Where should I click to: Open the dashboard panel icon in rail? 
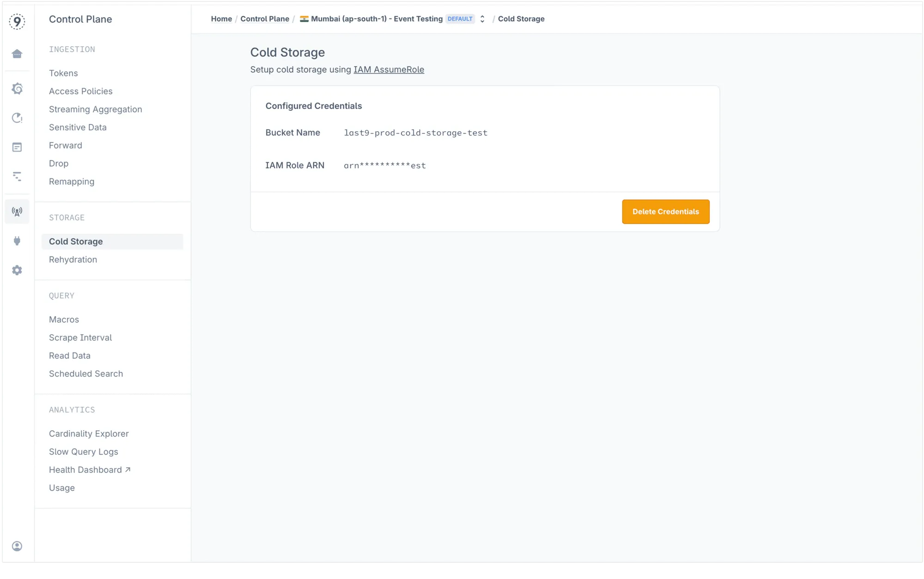17,147
